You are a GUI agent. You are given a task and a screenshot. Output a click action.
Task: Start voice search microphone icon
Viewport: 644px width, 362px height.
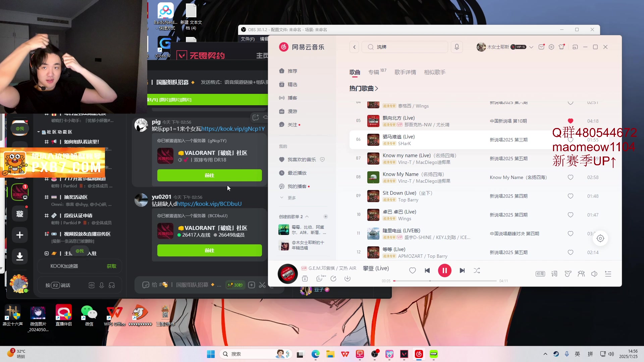pyautogui.click(x=457, y=47)
